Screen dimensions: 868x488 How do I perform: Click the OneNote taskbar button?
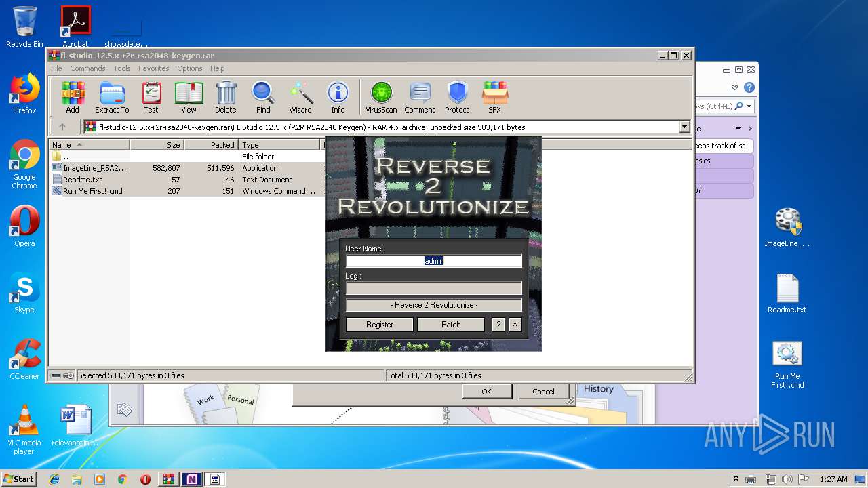(x=192, y=479)
